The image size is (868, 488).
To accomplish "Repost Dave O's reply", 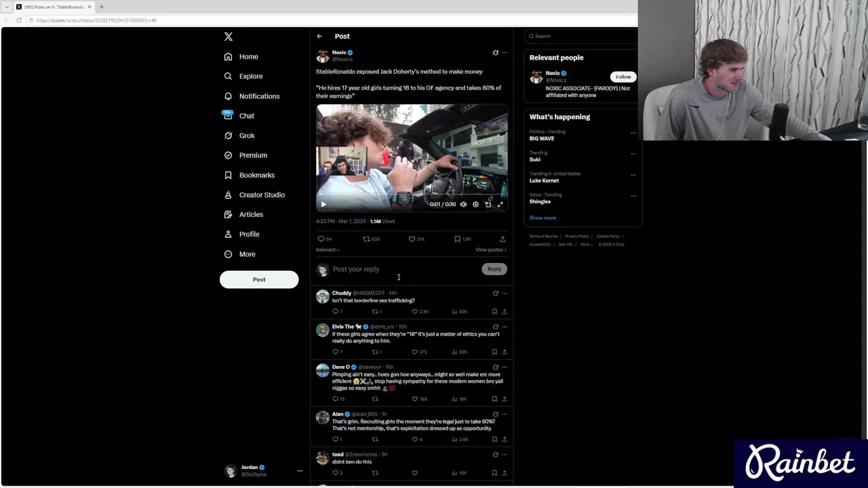I will 375,399.
